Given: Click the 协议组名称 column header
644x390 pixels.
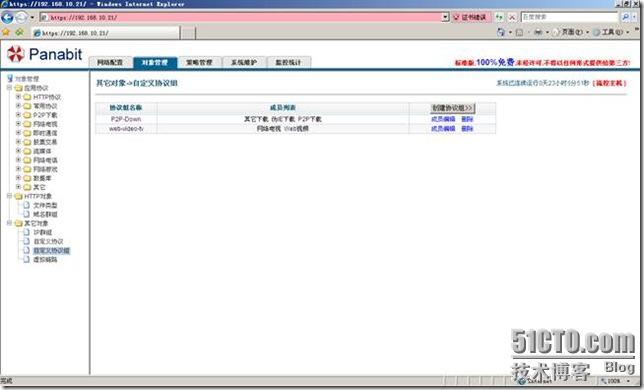Looking at the screenshot, I should tap(126, 108).
